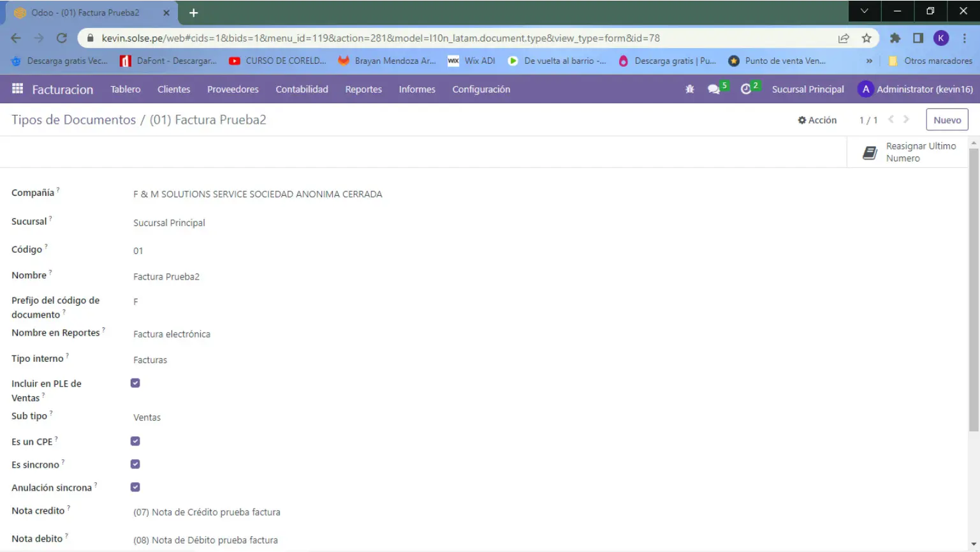Click the Facturacion app title
The height and width of the screenshot is (552, 980).
coord(62,89)
